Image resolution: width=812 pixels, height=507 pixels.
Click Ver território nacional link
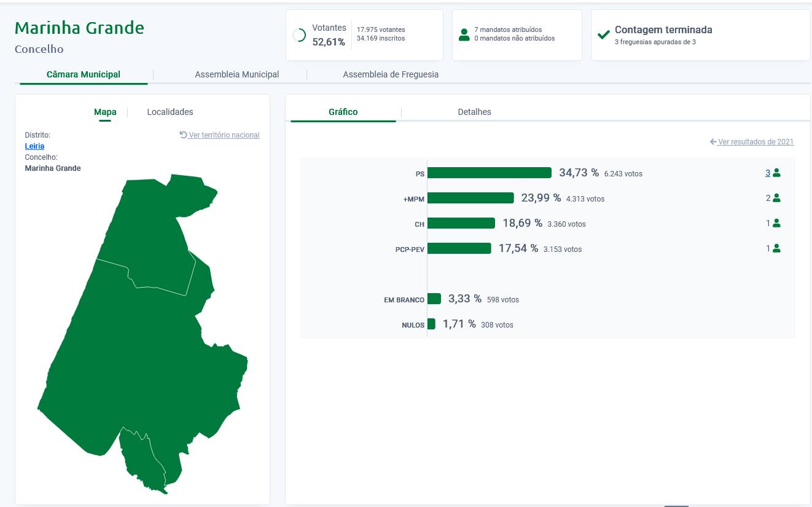coord(224,135)
